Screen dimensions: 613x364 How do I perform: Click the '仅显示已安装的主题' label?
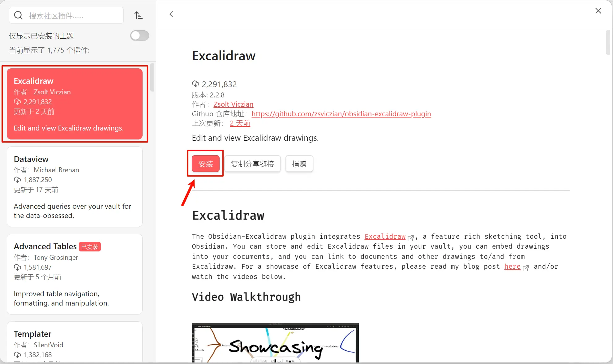41,36
